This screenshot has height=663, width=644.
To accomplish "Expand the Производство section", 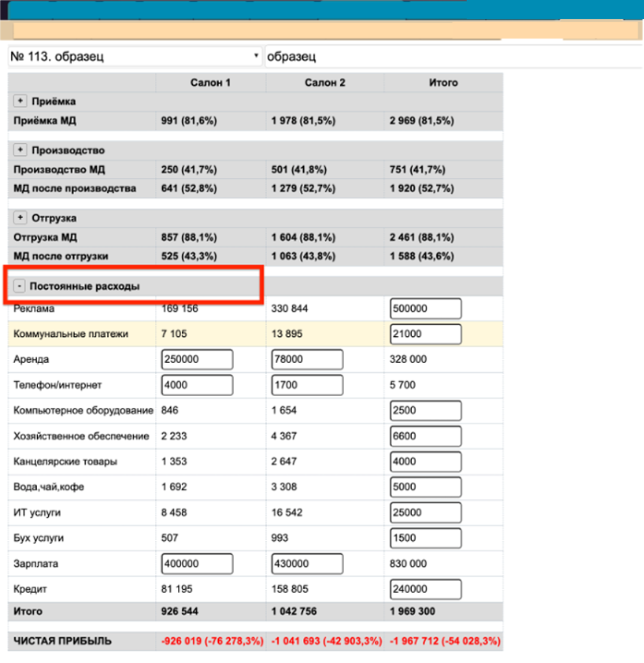I will click(20, 150).
